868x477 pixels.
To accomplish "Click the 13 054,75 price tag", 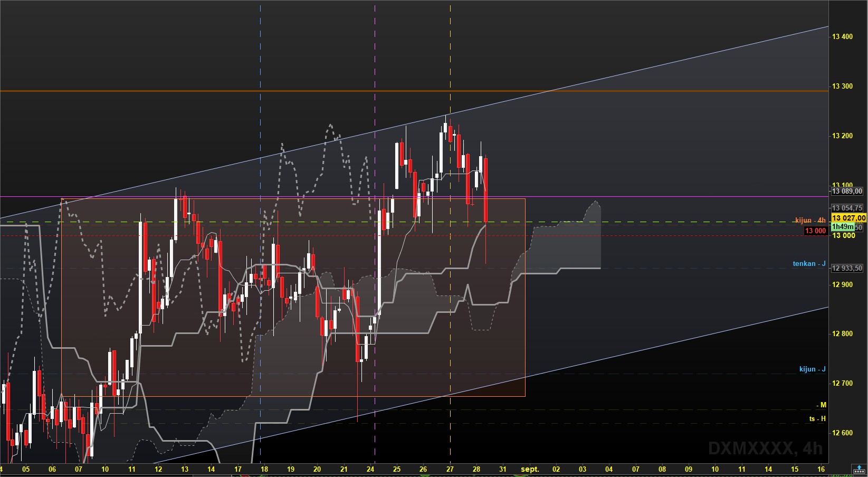I will pyautogui.click(x=847, y=208).
